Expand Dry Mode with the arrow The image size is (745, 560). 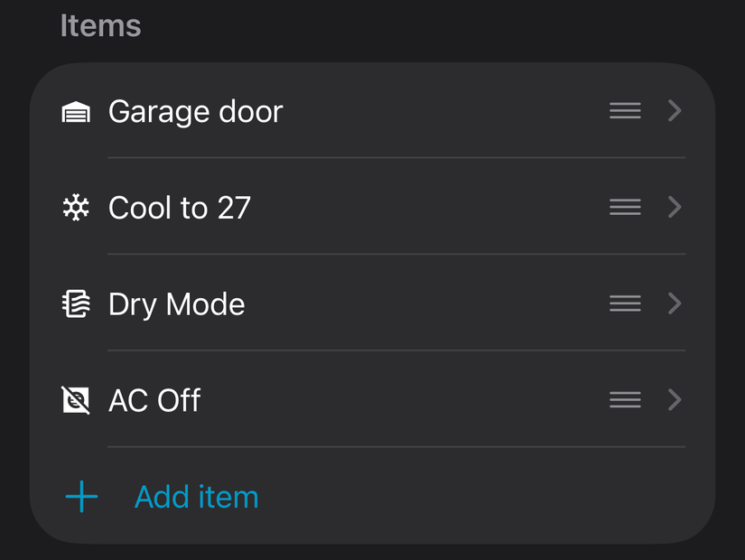pos(674,303)
